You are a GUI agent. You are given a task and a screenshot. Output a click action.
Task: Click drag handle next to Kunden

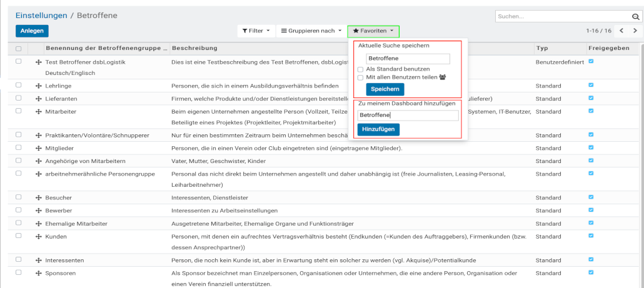tap(39, 237)
